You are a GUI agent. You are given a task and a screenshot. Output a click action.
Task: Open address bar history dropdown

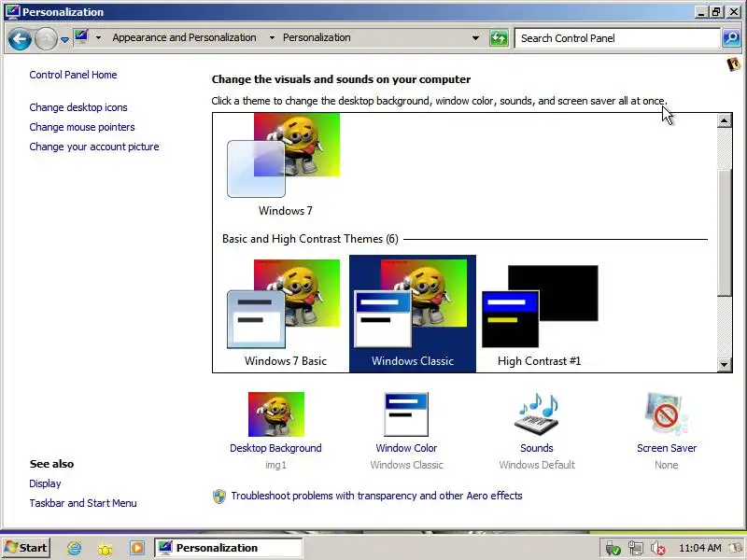point(475,38)
